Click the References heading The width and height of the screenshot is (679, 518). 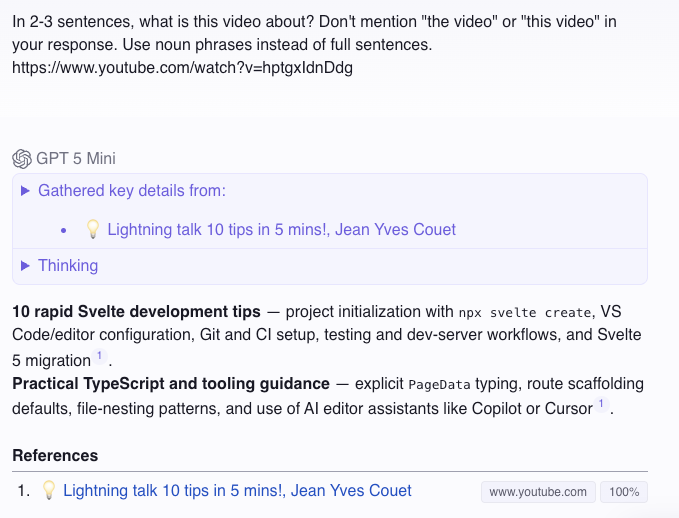pyautogui.click(x=55, y=455)
